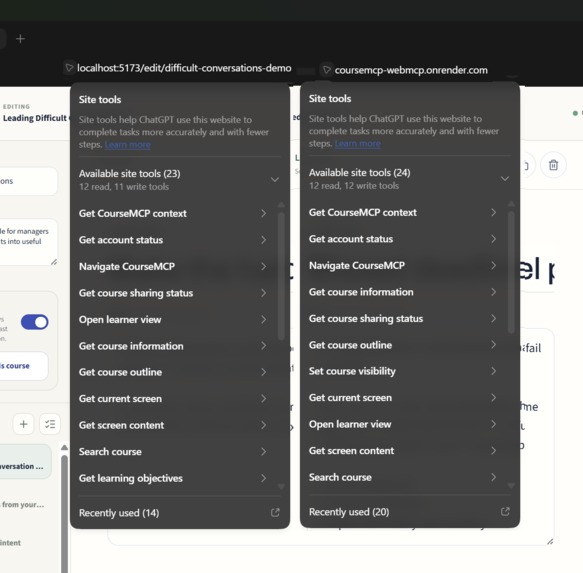
Task: Select Get course sharing status in right panel
Action: (403, 319)
